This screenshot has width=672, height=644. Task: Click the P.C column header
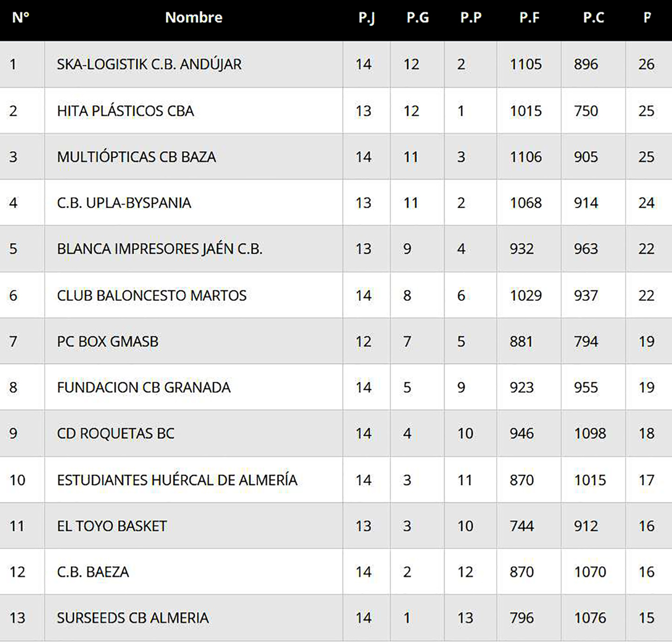[x=593, y=18]
